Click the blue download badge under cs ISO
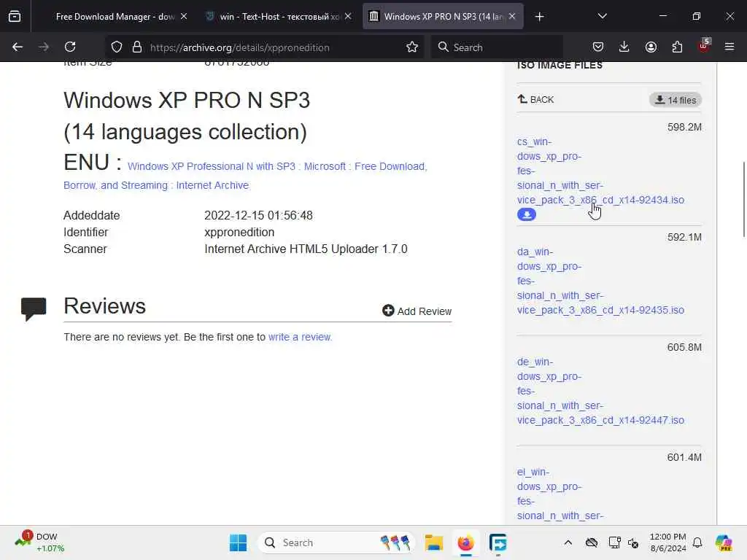747x560 pixels. [527, 215]
